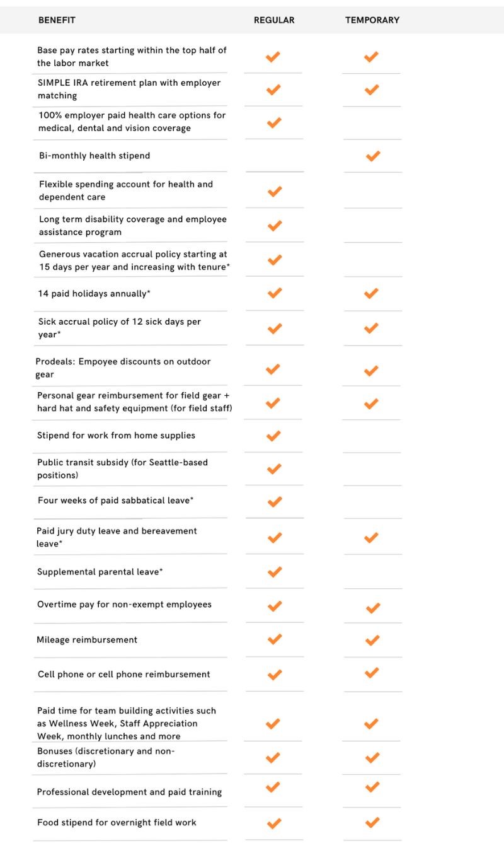Click Temporary checkmark for Bi-monthly health stipend
Screen dimensions: 504x865
coord(373,155)
